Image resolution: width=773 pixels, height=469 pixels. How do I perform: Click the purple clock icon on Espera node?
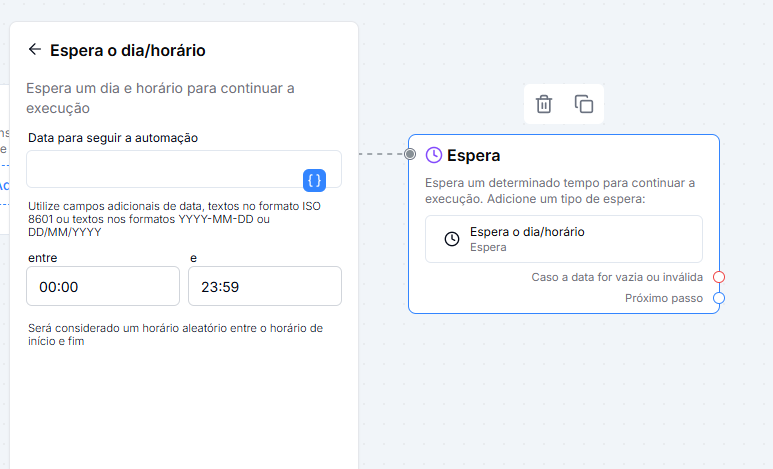pyautogui.click(x=433, y=155)
